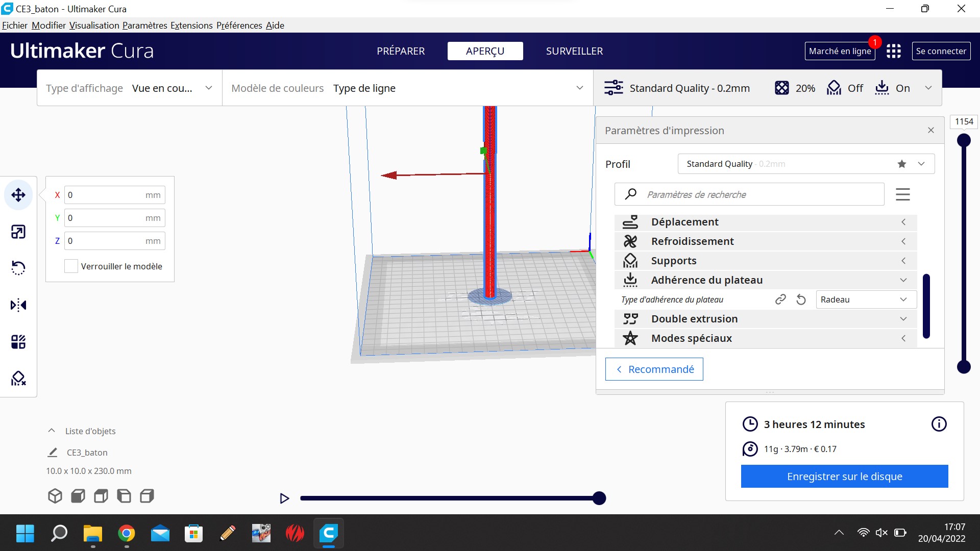Open Per Model Settings tool
Image resolution: width=980 pixels, height=551 pixels.
[18, 341]
